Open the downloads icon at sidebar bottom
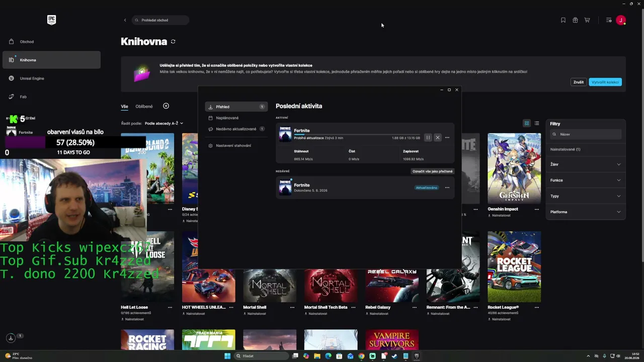The height and width of the screenshot is (362, 644). [11, 338]
